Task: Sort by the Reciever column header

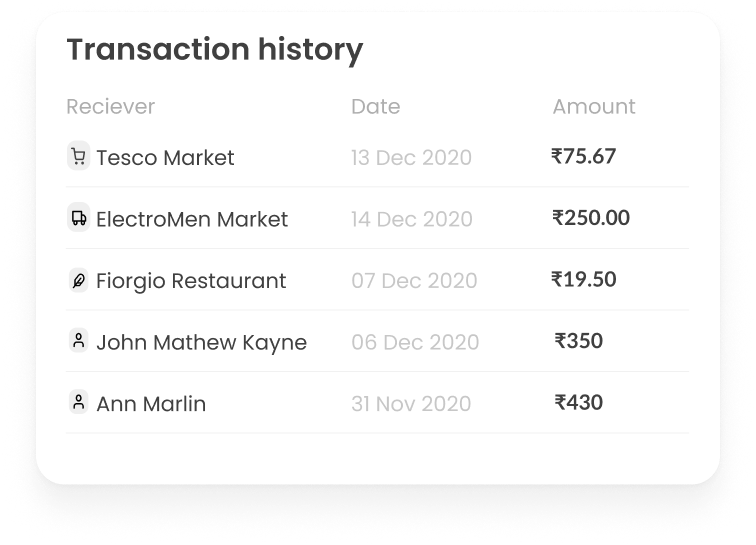Action: point(111,107)
